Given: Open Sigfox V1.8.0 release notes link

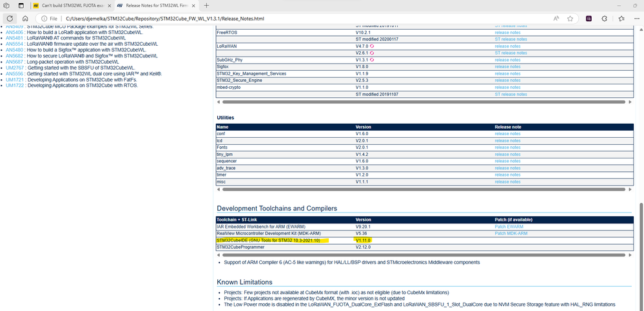Looking at the screenshot, I should click(507, 66).
